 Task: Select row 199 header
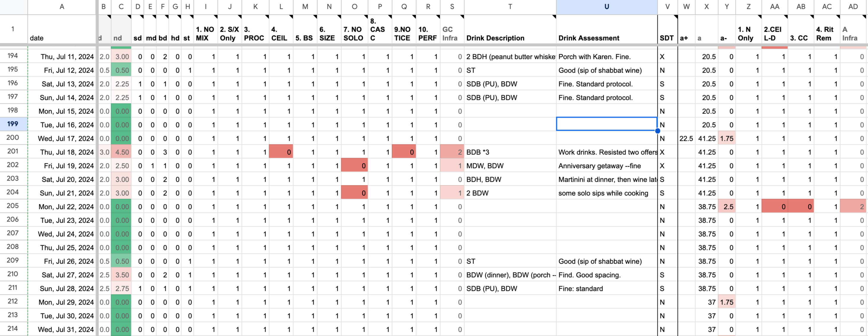[13, 124]
